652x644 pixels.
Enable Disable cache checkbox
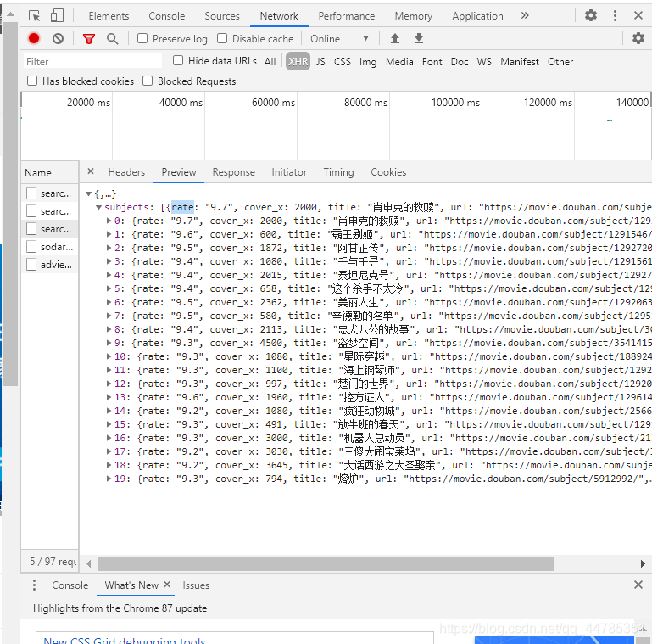(222, 39)
